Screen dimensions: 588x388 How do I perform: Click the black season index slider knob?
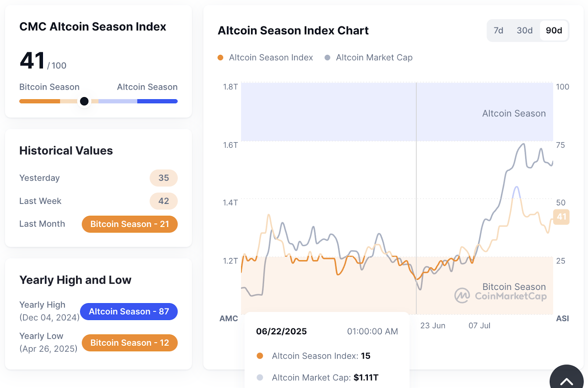pos(84,101)
